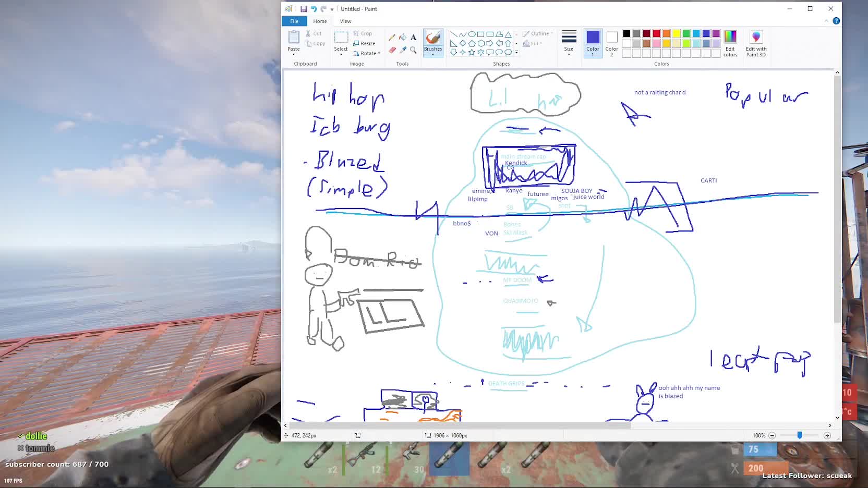Pick the yellow color swatch
This screenshot has height=488, width=868.
click(x=676, y=33)
